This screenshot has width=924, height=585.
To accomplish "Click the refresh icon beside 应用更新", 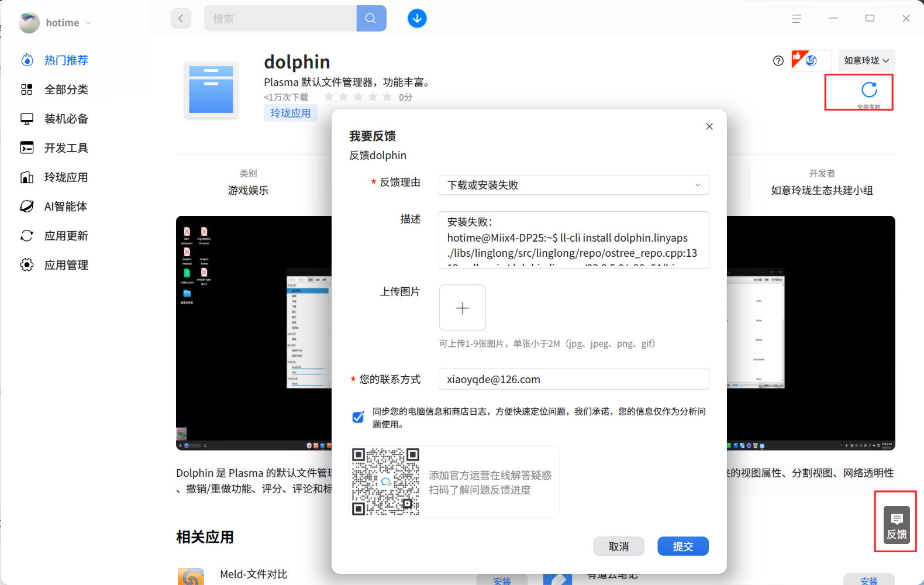I will click(x=27, y=236).
